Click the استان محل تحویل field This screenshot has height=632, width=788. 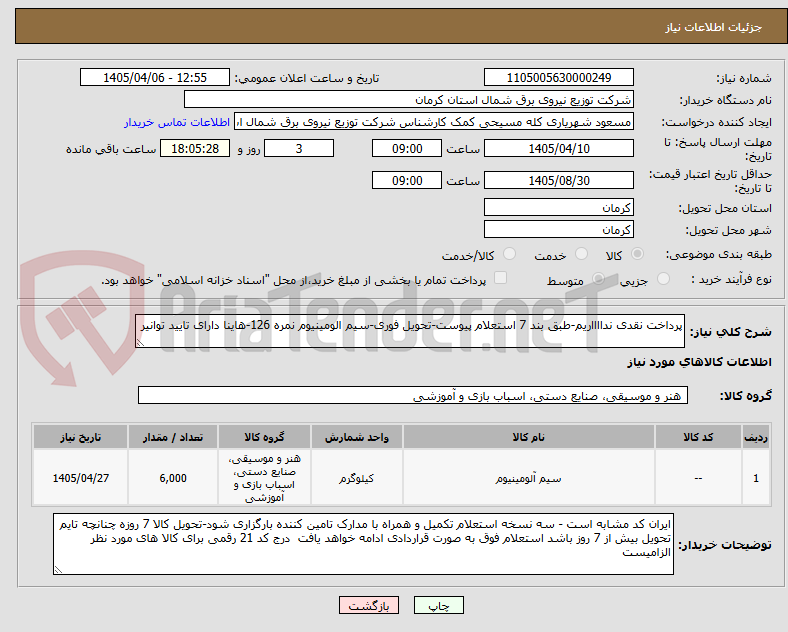(x=559, y=207)
